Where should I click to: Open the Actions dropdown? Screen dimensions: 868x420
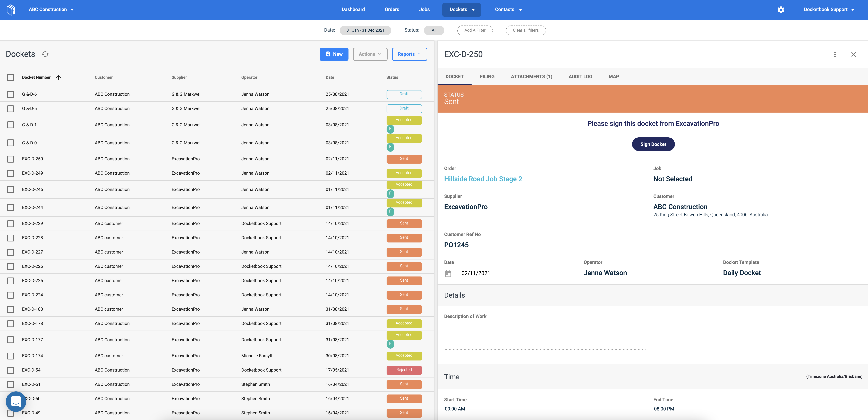coord(370,54)
